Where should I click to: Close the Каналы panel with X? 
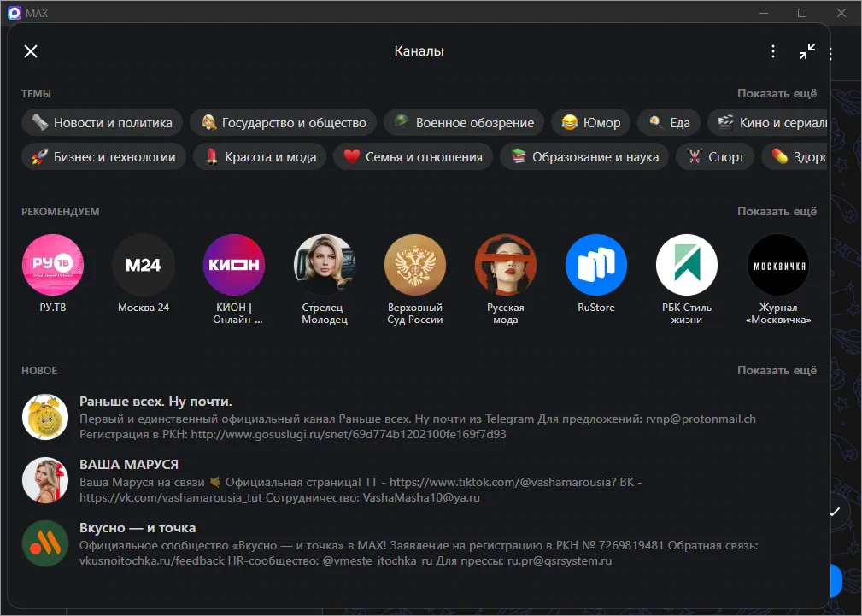[x=31, y=51]
